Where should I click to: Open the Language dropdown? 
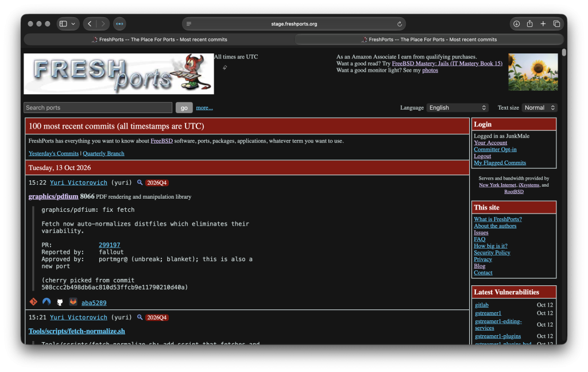tap(458, 107)
